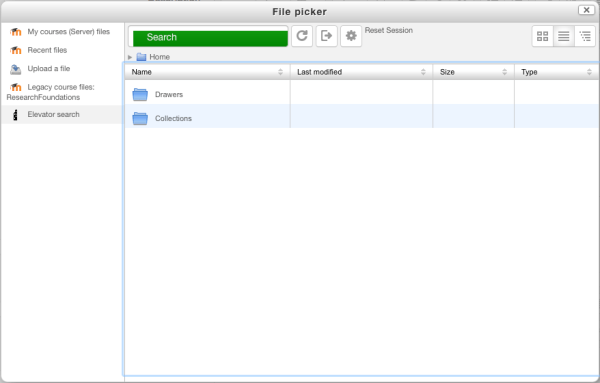Click the Upload a file icon

point(16,69)
